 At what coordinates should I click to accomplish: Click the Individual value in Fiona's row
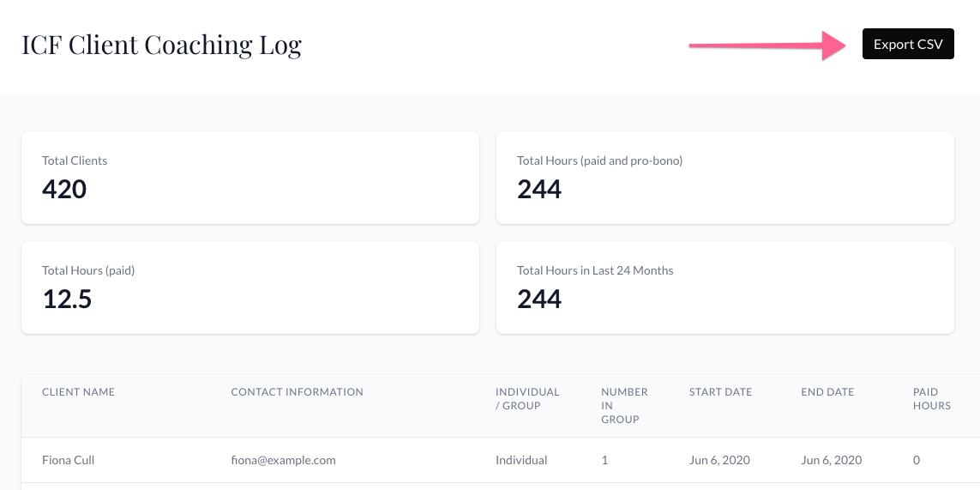point(521,460)
